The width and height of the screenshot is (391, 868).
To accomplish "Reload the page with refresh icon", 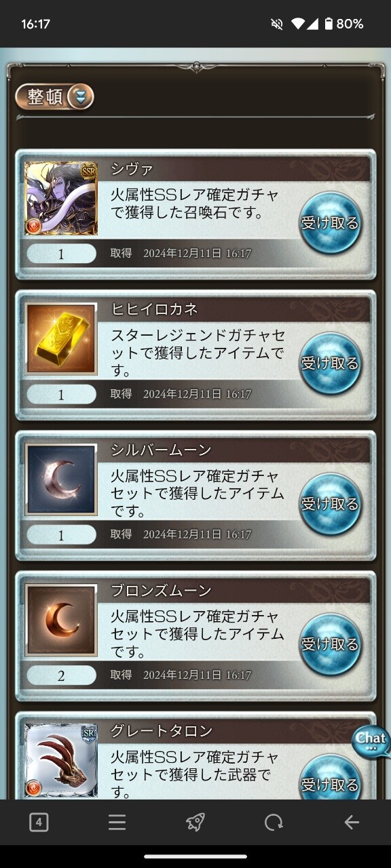I will (x=274, y=823).
